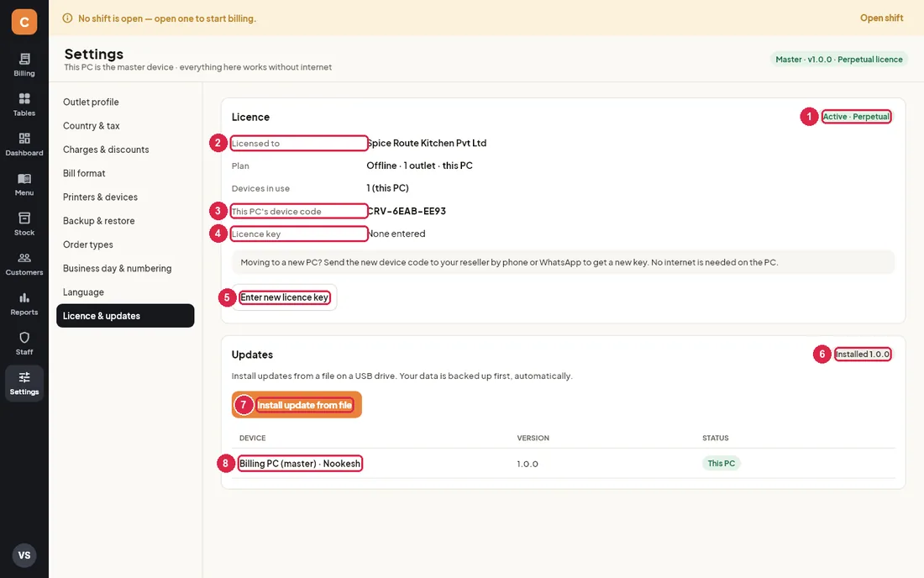
Task: Open the VS user avatar
Action: [24, 555]
